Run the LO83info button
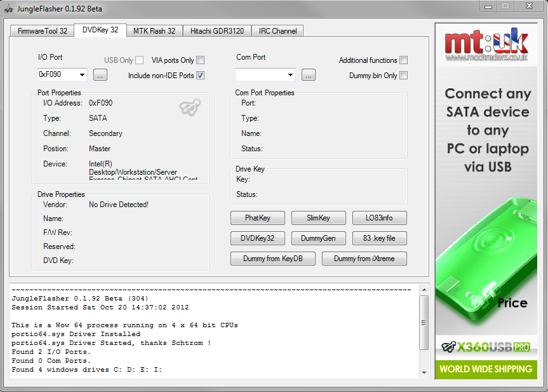Screen dimensions: 548x392 click(379, 218)
